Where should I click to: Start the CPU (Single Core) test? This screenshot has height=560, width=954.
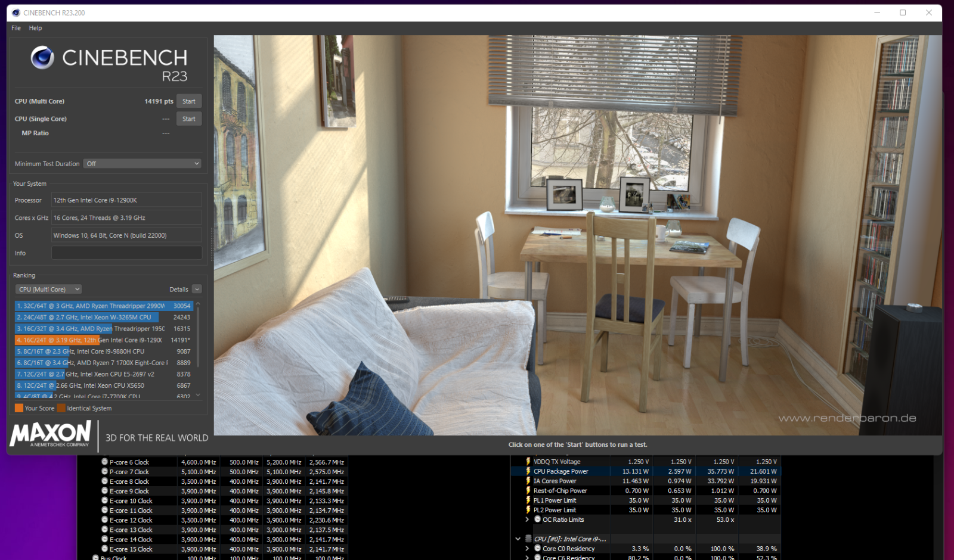[189, 119]
